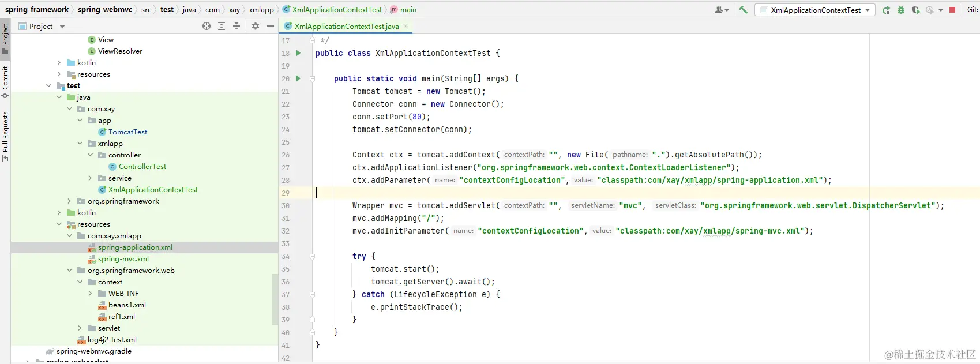Click on conn.setPort(80) code line
Image resolution: width=980 pixels, height=364 pixels.
coord(391,117)
